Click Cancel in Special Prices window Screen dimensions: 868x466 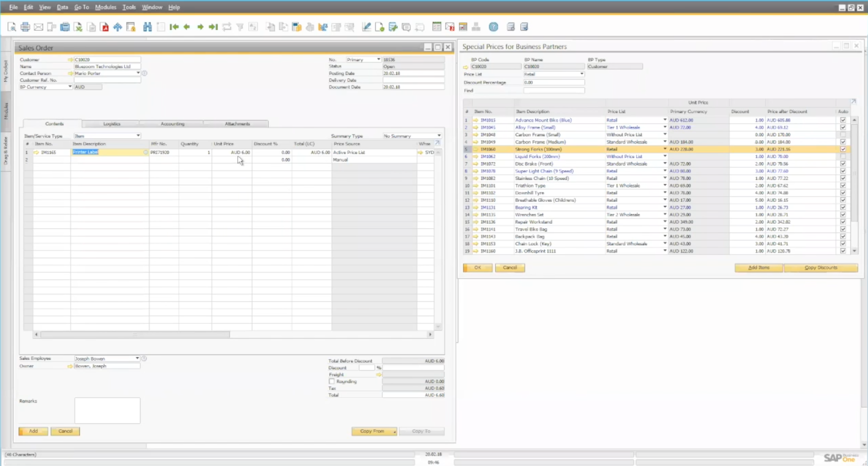(510, 268)
